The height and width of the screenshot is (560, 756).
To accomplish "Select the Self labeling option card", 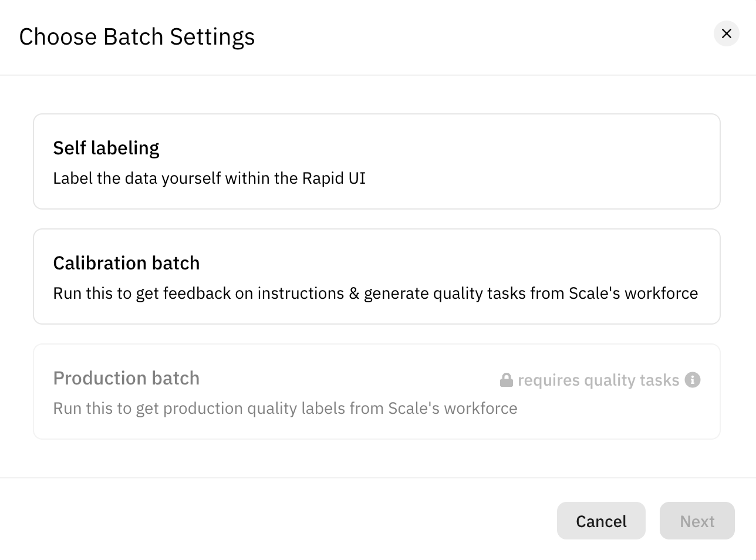I will click(x=376, y=161).
